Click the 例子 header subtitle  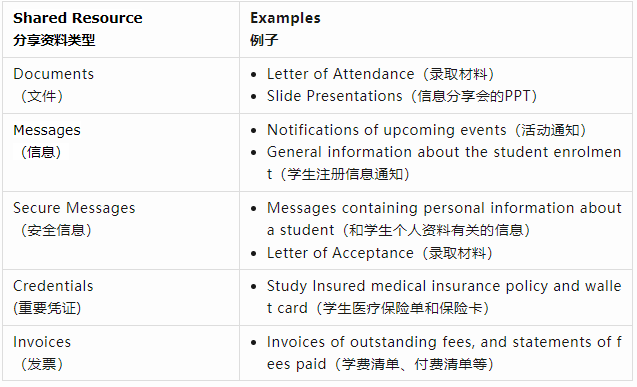coord(264,40)
